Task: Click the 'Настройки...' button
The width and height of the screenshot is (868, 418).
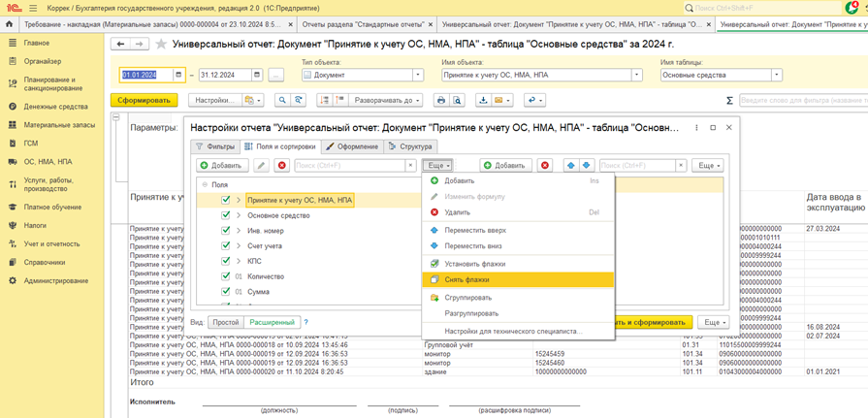Action: coord(215,100)
